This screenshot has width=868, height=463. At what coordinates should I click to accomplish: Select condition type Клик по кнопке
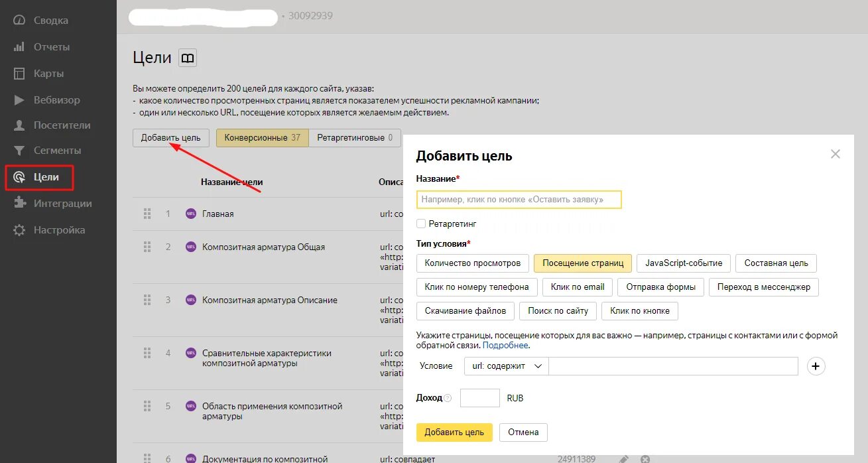click(x=640, y=311)
